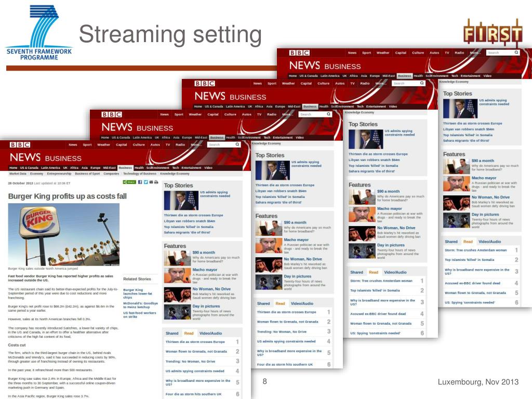Open the $90 a month thumbnail on front page

pyautogui.click(x=177, y=258)
